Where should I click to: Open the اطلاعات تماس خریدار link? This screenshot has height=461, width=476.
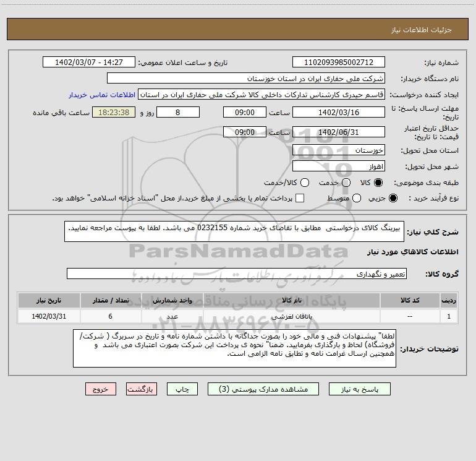(102, 95)
